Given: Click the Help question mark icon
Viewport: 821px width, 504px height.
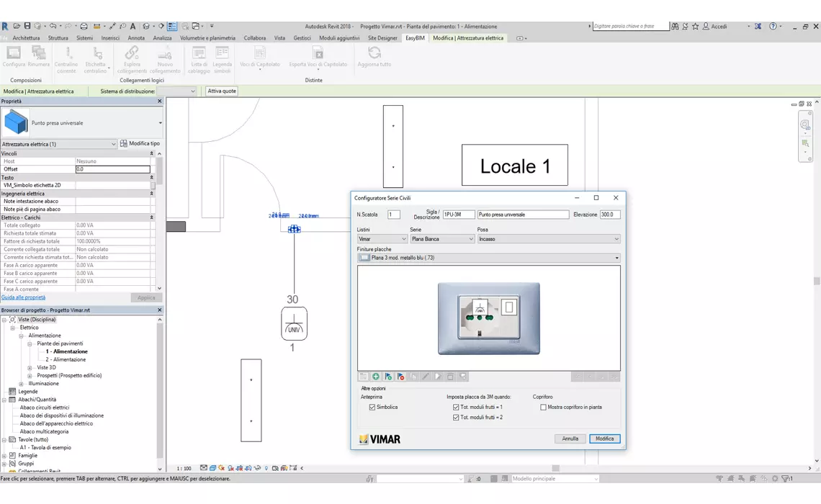Looking at the screenshot, I should click(x=773, y=26).
